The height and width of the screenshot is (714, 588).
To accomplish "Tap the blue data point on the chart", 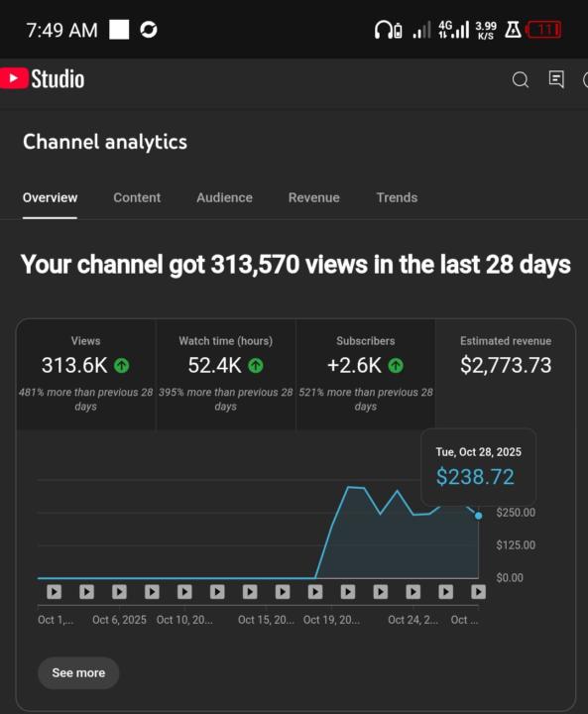I will coord(478,516).
